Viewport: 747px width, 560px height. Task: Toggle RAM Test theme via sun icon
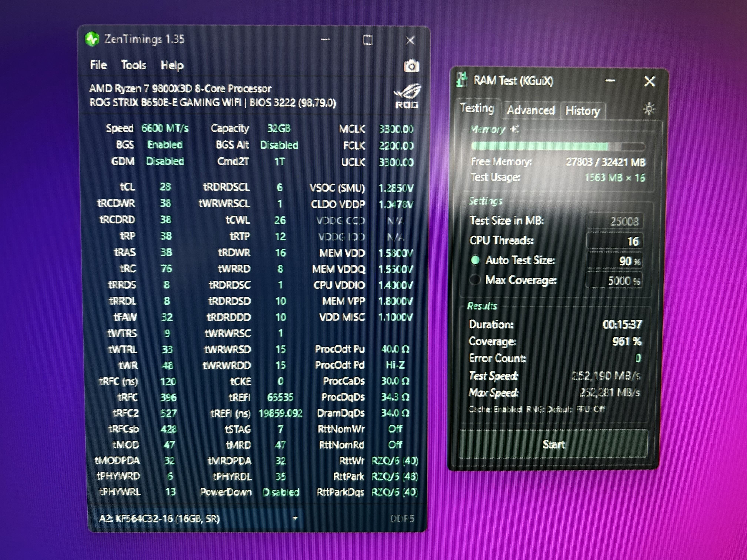click(x=649, y=109)
